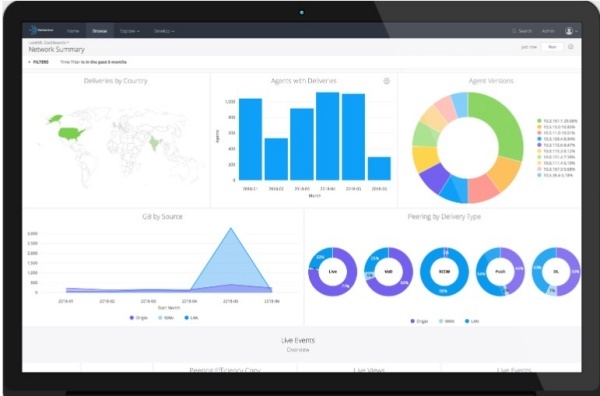Click the 2018-03 bar in Agents chart

point(302,144)
